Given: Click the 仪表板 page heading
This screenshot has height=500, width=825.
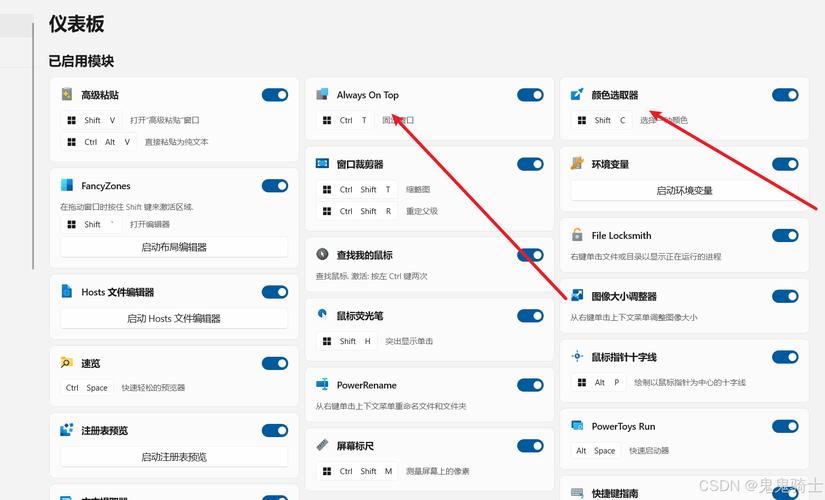Looking at the screenshot, I should [76, 24].
